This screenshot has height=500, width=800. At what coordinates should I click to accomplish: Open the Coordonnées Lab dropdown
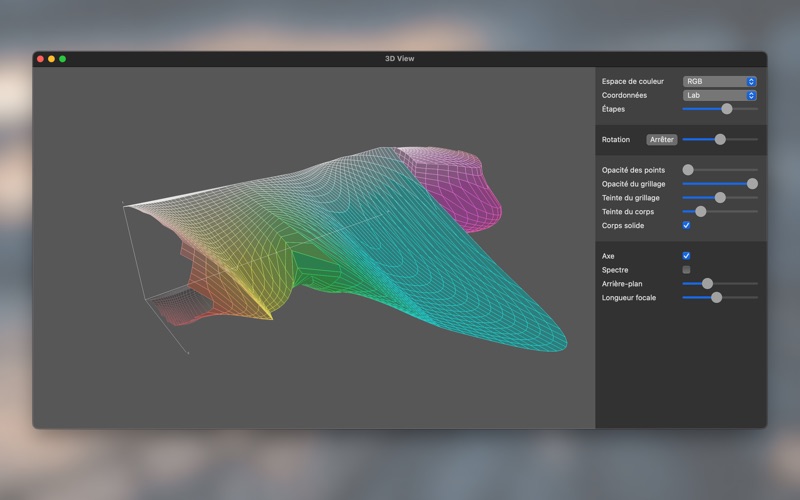[x=719, y=95]
